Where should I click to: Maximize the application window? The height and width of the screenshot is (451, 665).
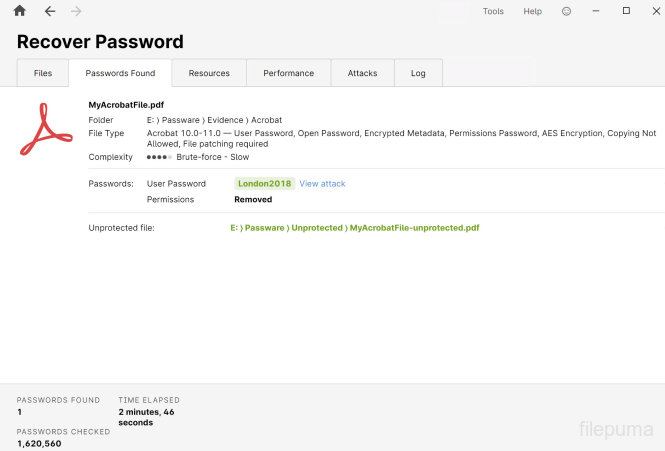[626, 11]
